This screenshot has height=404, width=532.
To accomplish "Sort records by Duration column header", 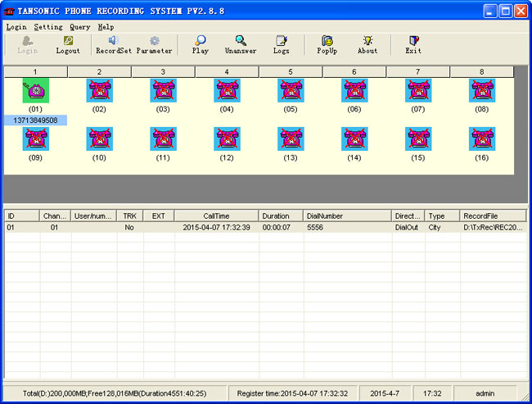I will (x=280, y=216).
